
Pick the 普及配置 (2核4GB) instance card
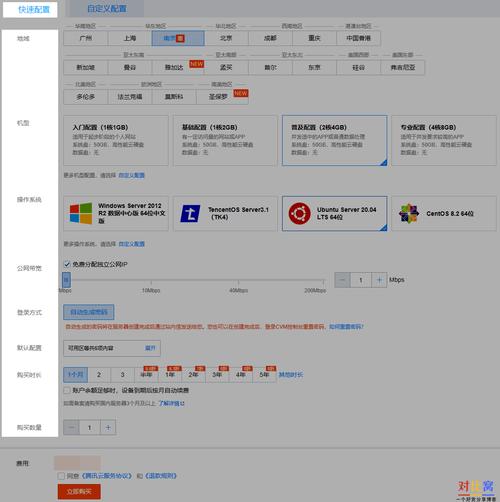click(x=335, y=140)
